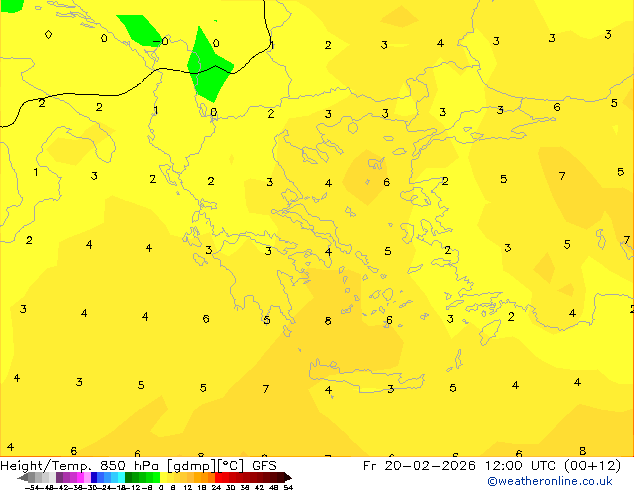Click the darkest green legend swatch

[129, 477]
